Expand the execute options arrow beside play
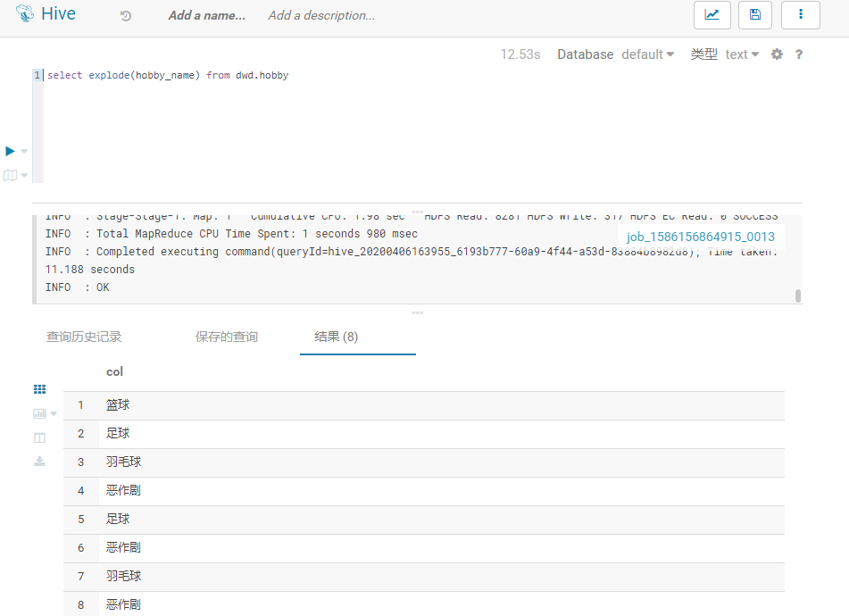 tap(24, 152)
